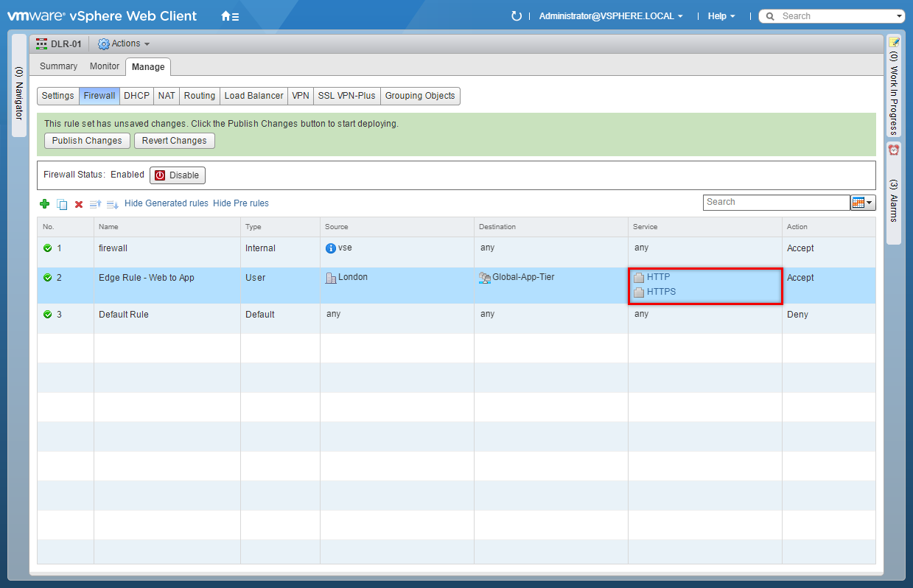Open the column selector dropdown beside the search box
This screenshot has width=913, height=588.
point(863,203)
